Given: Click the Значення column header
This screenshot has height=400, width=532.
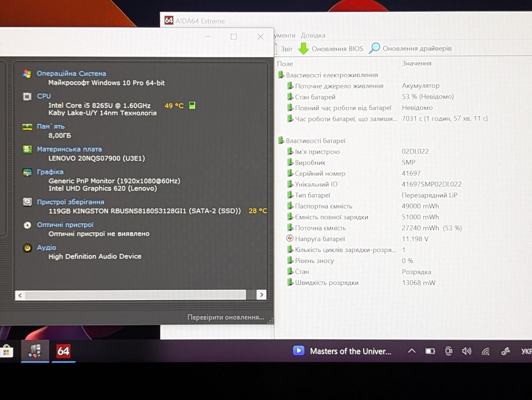Looking at the screenshot, I should click(416, 63).
